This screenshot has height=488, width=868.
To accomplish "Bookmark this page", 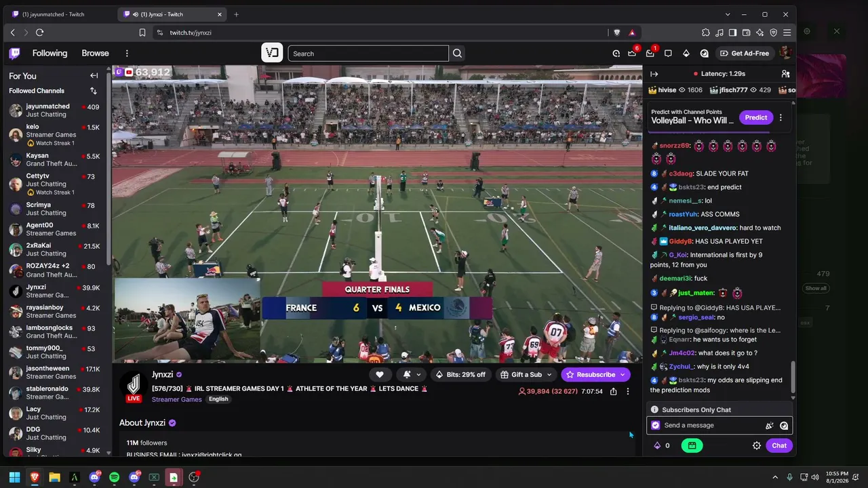I will 142,33.
